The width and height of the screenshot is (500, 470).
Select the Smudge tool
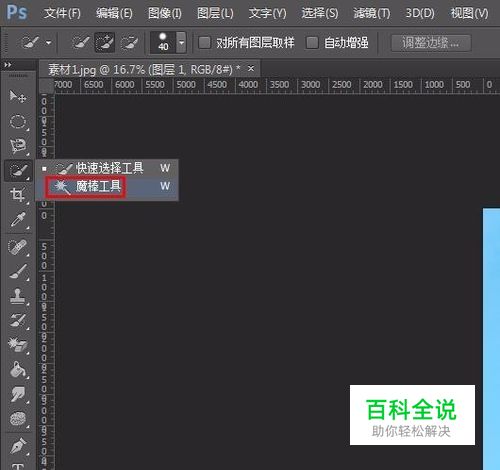pos(18,394)
